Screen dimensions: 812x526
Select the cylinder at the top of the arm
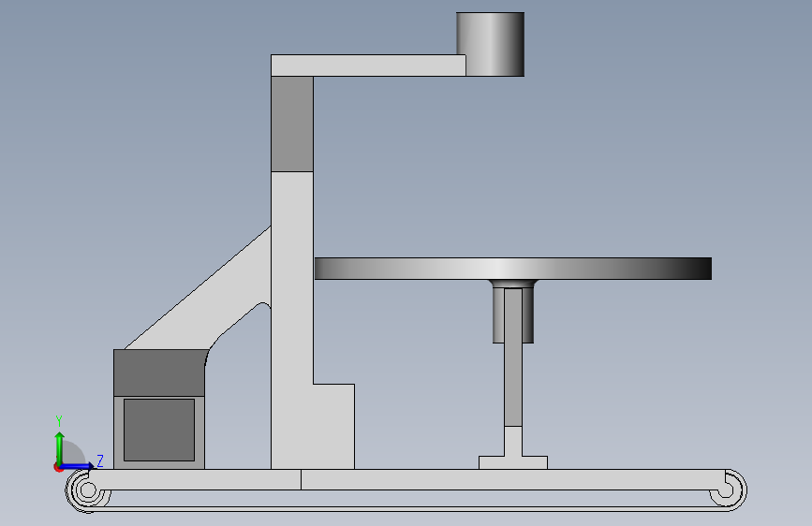coord(491,44)
